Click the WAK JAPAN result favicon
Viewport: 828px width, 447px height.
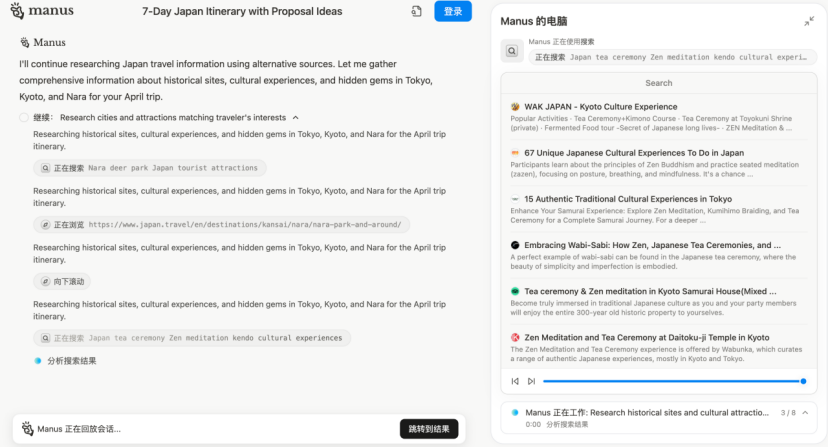[x=515, y=107]
